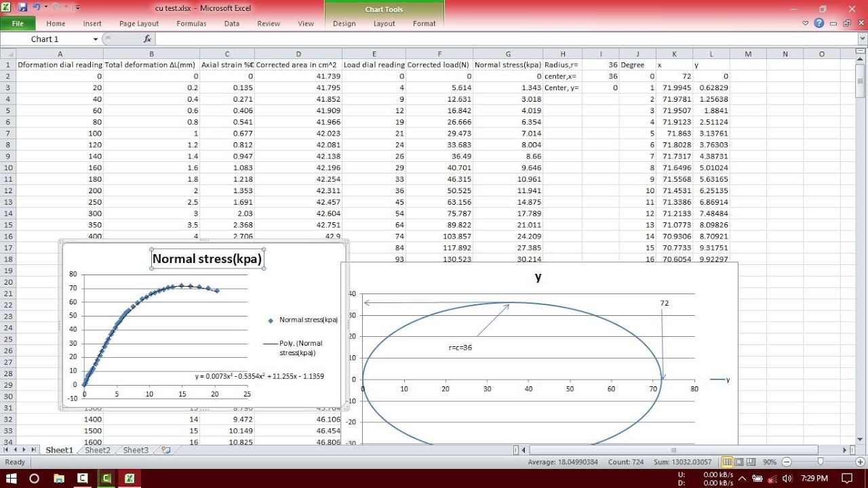
Task: Click chart title 'Normal stress(kpa)'
Action: pyautogui.click(x=207, y=259)
